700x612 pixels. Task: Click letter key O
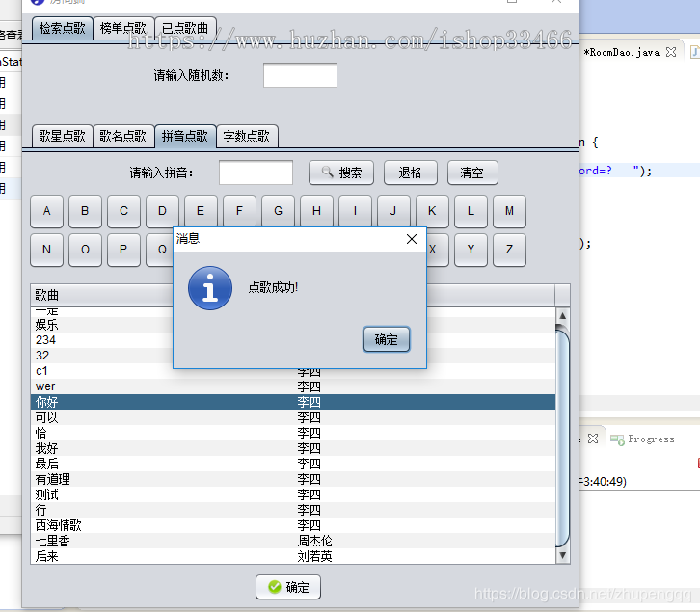[85, 250]
